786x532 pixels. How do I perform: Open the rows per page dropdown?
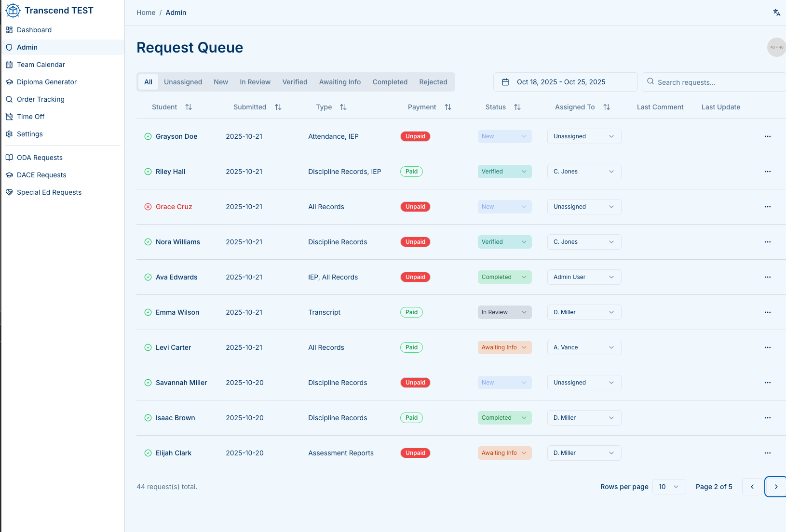[x=669, y=487]
